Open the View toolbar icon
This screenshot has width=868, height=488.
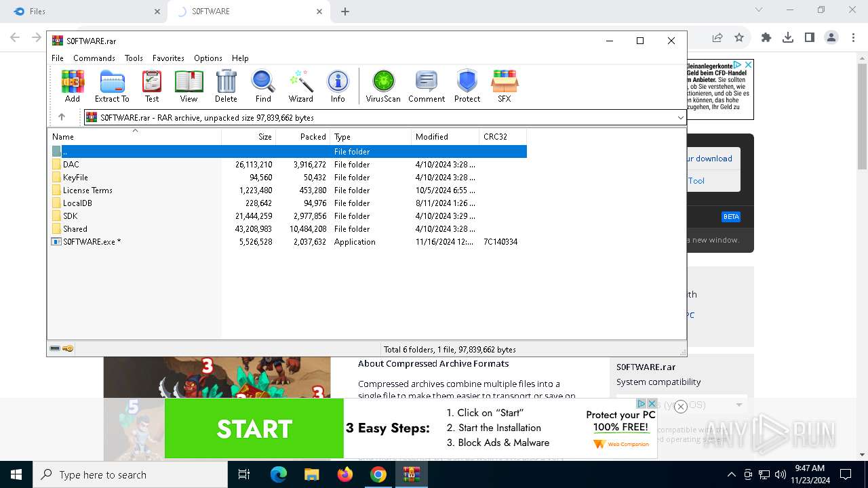coord(189,86)
